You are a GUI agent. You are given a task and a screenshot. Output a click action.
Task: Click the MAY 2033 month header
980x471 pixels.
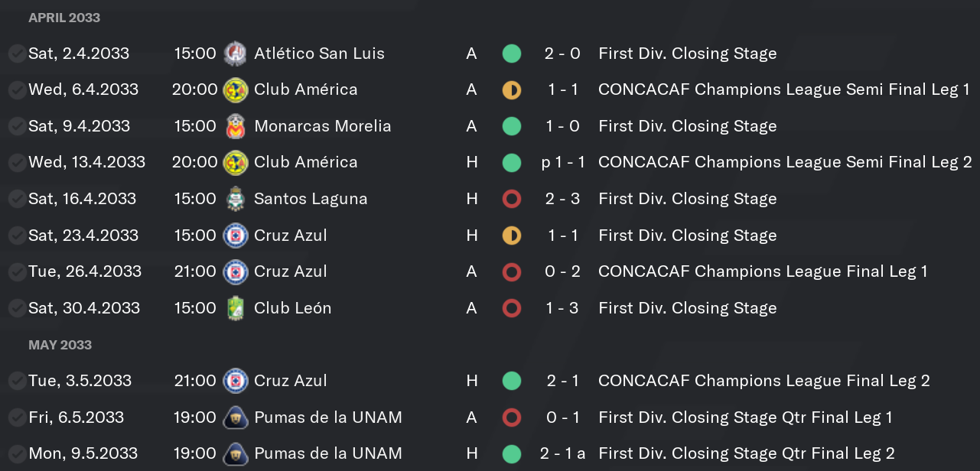click(60, 345)
